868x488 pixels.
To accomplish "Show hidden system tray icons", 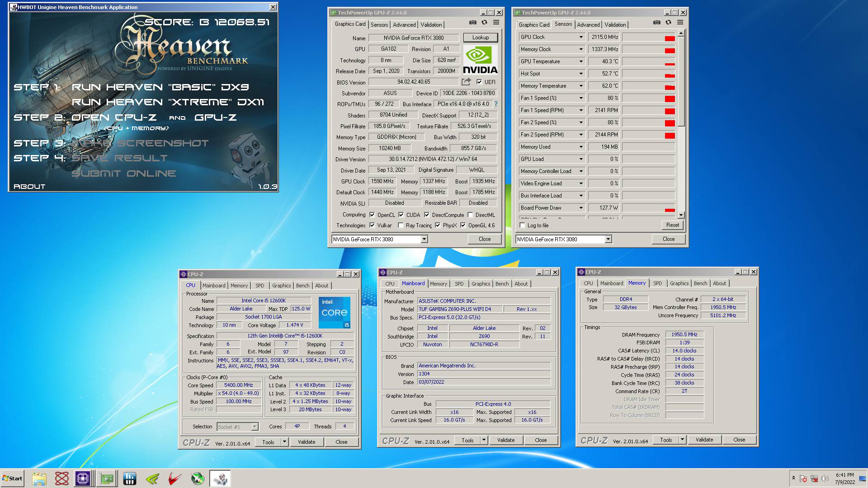I will 793,478.
